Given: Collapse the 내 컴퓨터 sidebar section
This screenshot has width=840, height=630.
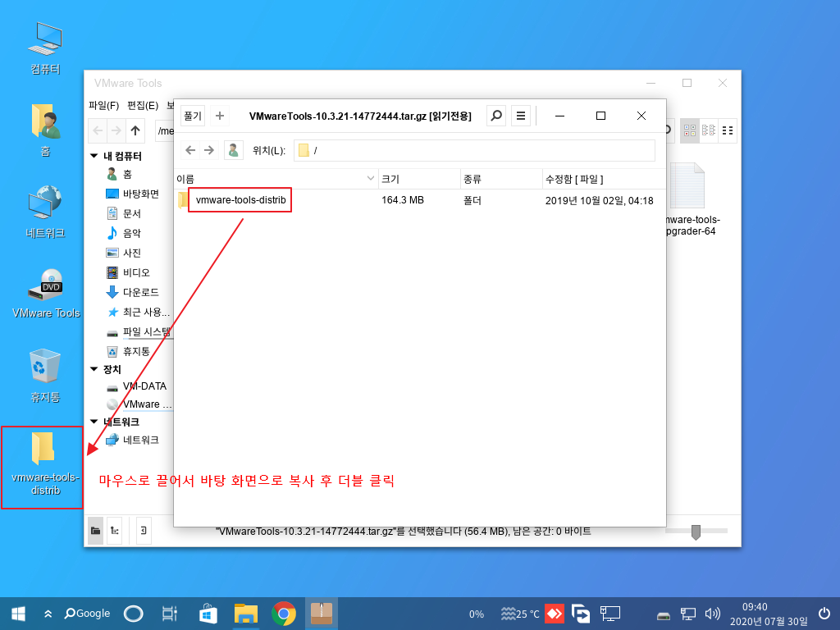Looking at the screenshot, I should point(94,156).
